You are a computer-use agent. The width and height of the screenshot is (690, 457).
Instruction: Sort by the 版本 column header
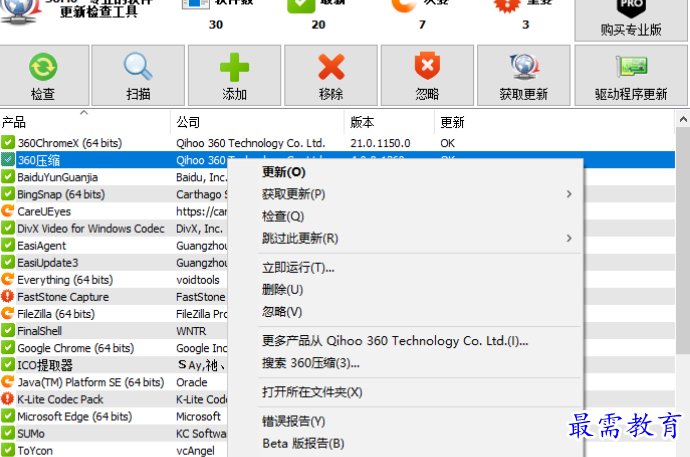pyautogui.click(x=390, y=122)
